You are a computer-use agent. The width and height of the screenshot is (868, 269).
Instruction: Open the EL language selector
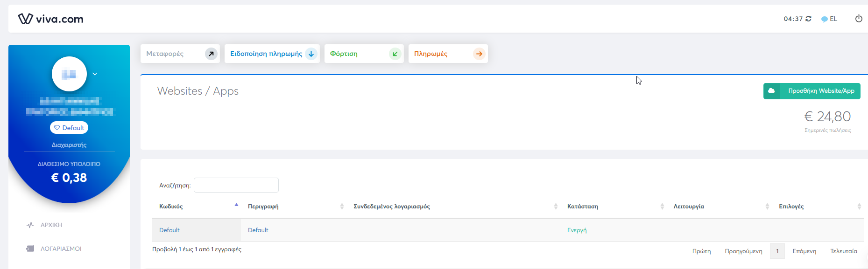pos(829,19)
